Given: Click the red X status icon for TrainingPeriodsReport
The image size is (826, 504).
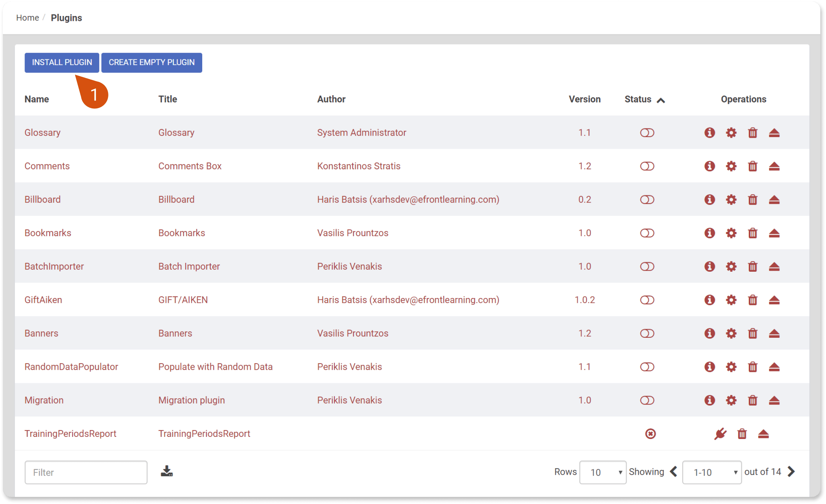Looking at the screenshot, I should click(650, 434).
